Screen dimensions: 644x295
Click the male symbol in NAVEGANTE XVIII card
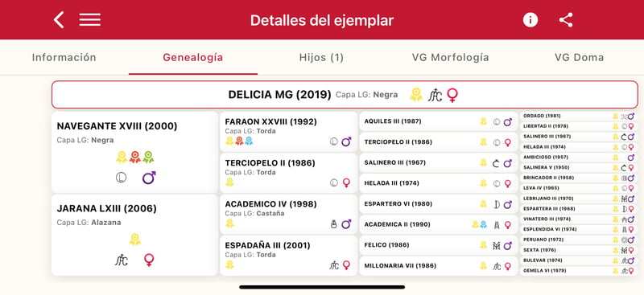(149, 178)
